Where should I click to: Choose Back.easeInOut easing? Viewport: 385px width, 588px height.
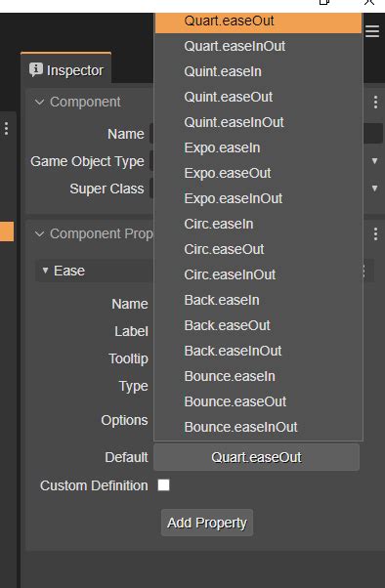(258, 351)
